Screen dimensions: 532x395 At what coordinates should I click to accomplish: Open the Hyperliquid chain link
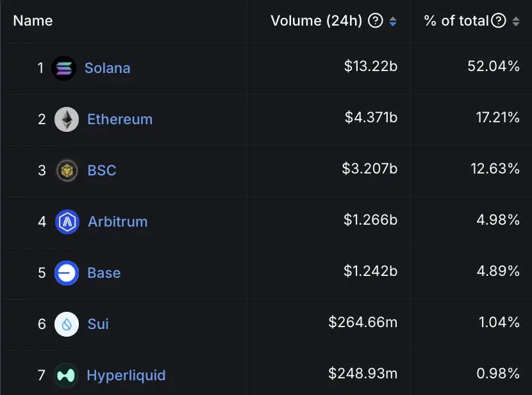[126, 375]
